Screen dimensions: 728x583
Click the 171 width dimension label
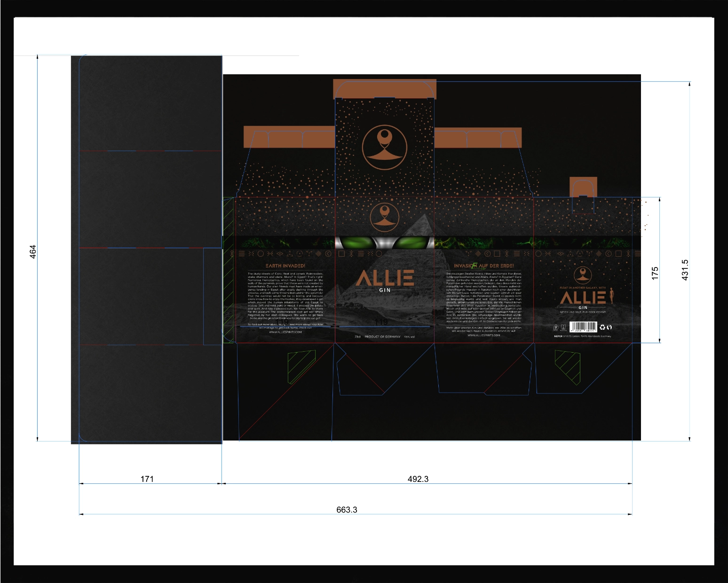pos(147,479)
